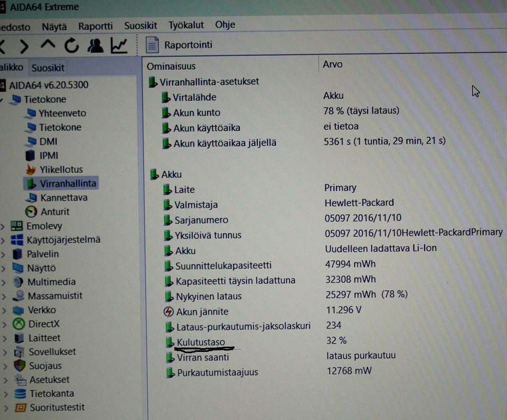Switch to the Suosikit sidebar tab
The height and width of the screenshot is (420, 507).
[x=48, y=68]
